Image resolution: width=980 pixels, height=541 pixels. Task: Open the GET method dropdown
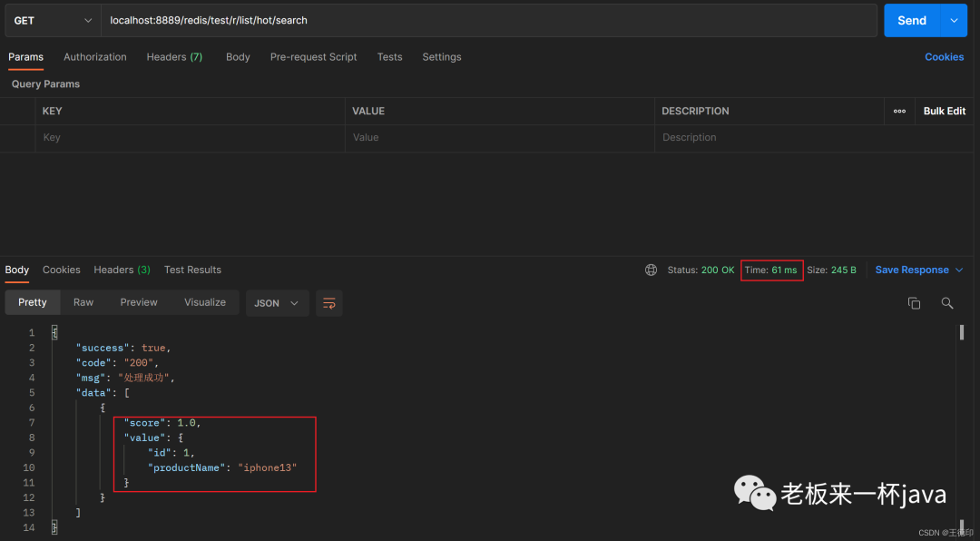pyautogui.click(x=53, y=21)
